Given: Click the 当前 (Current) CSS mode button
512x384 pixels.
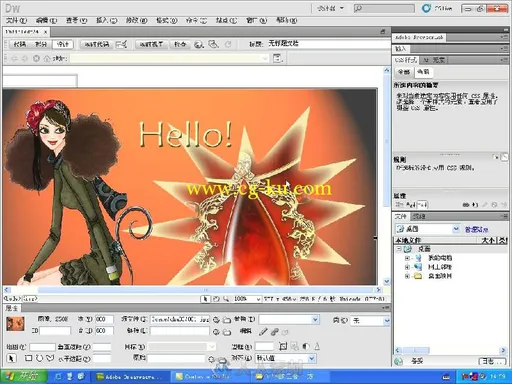Looking at the screenshot, I should pos(423,72).
